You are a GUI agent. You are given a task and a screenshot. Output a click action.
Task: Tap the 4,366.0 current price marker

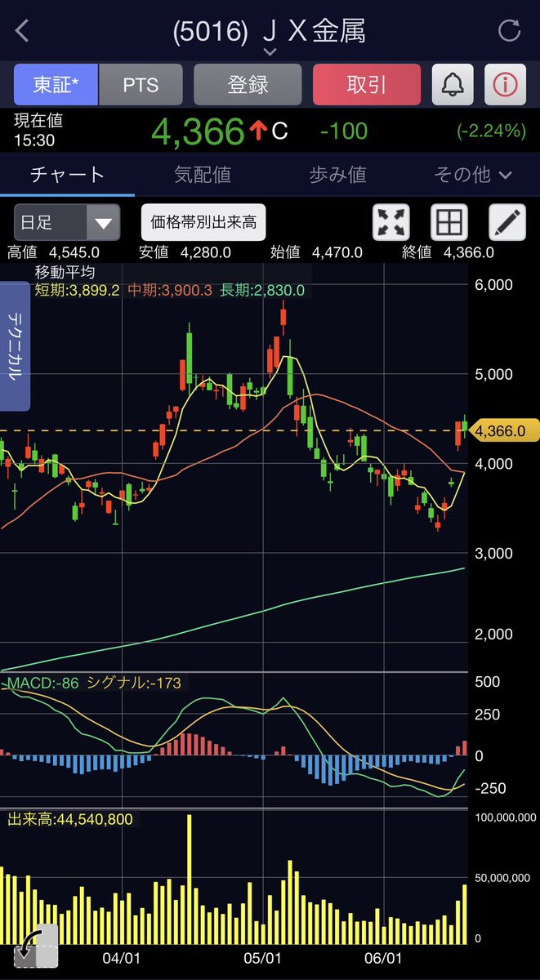pos(505,430)
